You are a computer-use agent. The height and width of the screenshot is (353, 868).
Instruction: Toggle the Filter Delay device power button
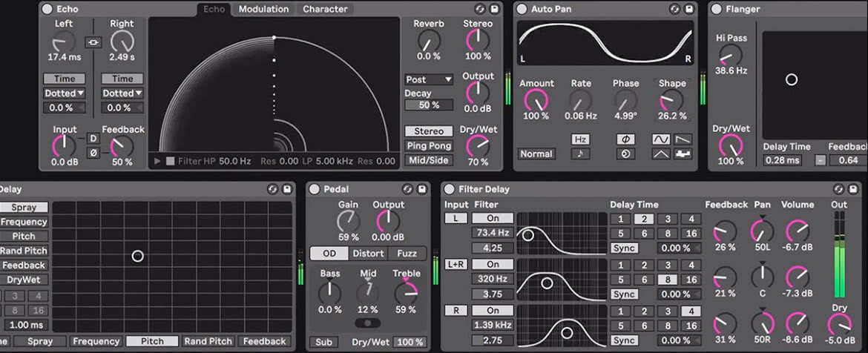pos(449,189)
